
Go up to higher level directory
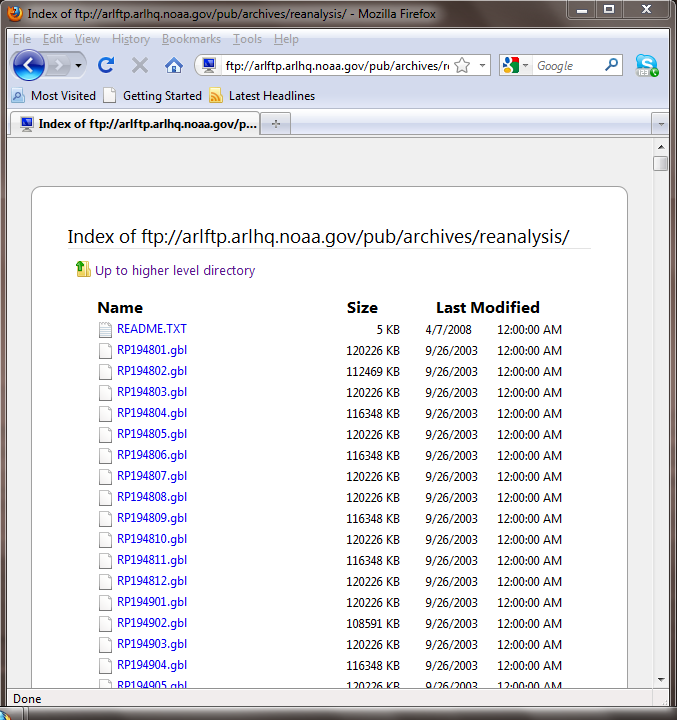click(174, 270)
